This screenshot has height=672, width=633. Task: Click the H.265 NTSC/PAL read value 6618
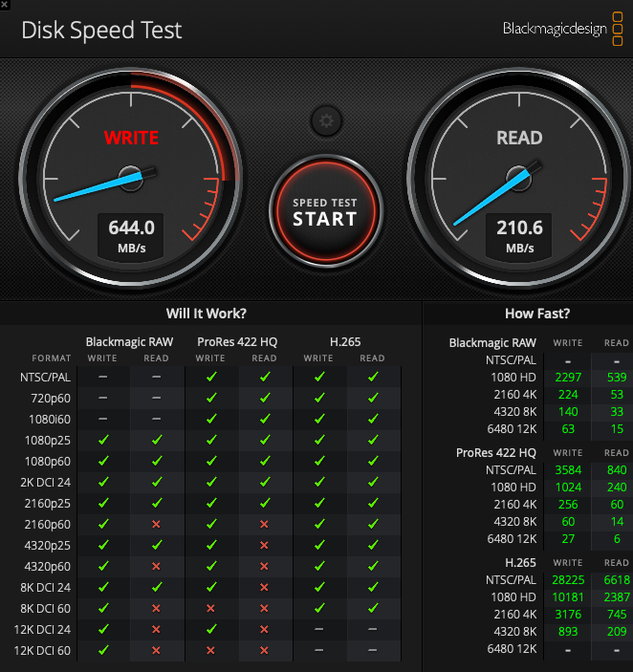point(617,579)
